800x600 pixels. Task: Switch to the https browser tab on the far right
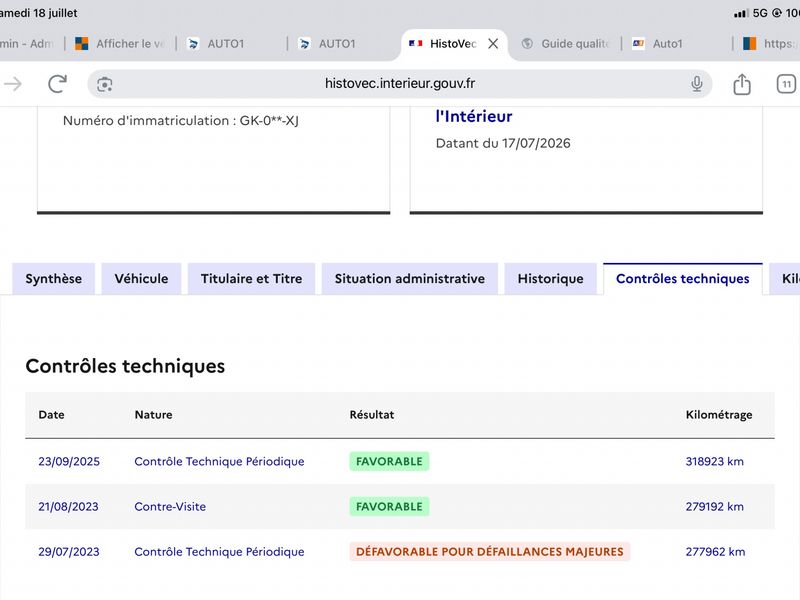coord(771,44)
